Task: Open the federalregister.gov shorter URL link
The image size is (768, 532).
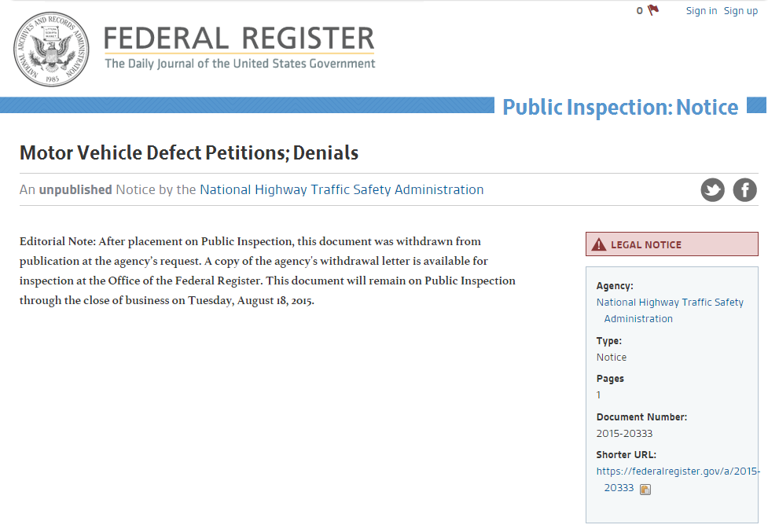Action: click(678, 479)
